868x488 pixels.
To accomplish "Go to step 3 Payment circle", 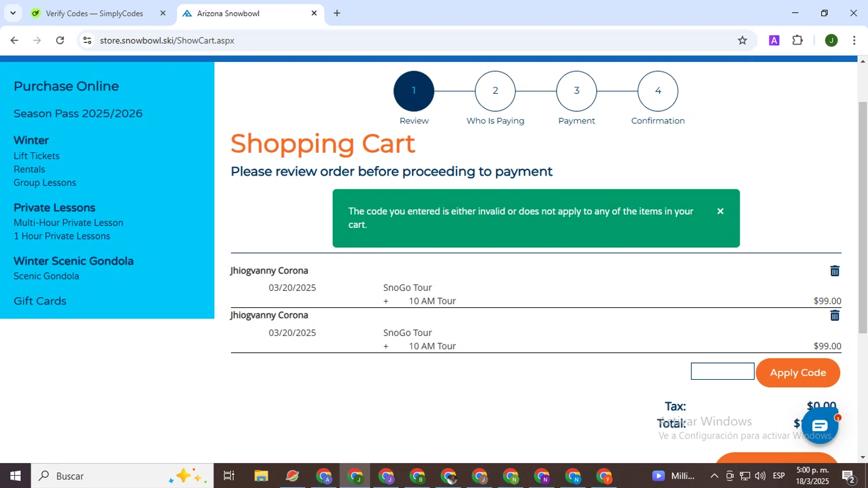I will coord(576,91).
